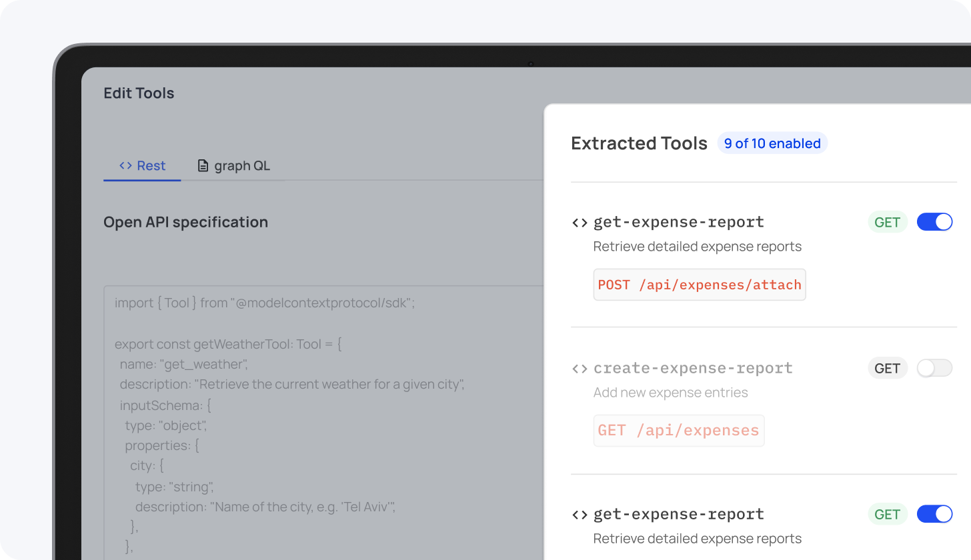Click the Extracted Tools panel heading
Screen dimensions: 971x560
click(639, 143)
